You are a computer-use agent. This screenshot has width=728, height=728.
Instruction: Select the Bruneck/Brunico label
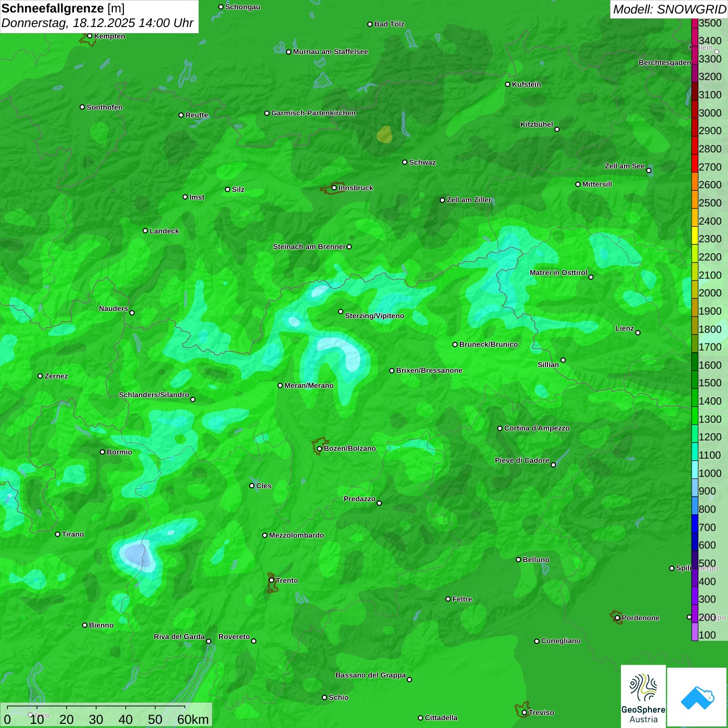coord(488,344)
